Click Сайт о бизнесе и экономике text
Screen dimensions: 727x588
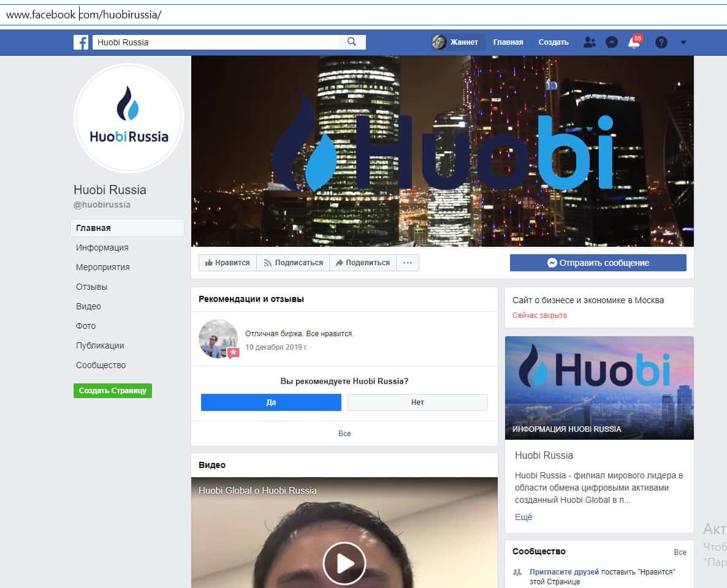tap(588, 300)
